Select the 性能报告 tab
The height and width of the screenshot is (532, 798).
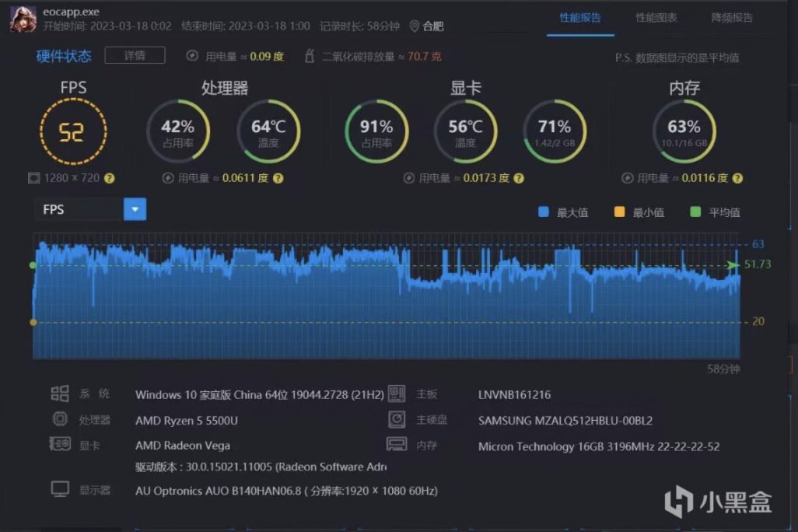point(580,18)
